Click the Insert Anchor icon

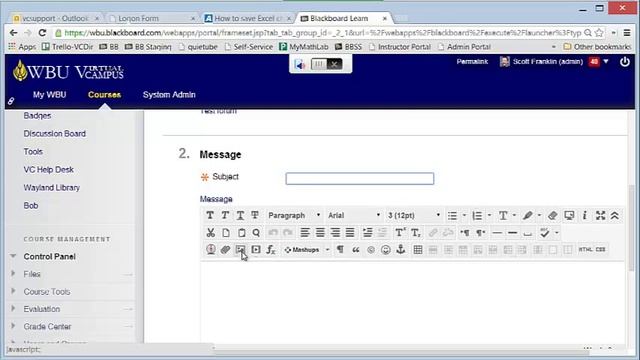401,249
